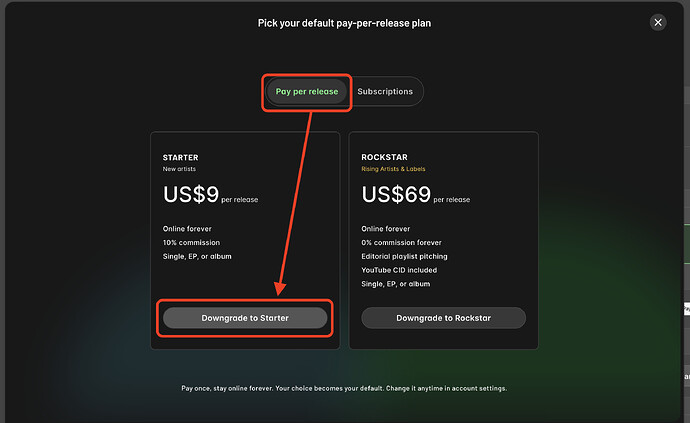Screen dimensions: 690x423
Task: Click the footer note about account settings
Action: tap(344, 387)
